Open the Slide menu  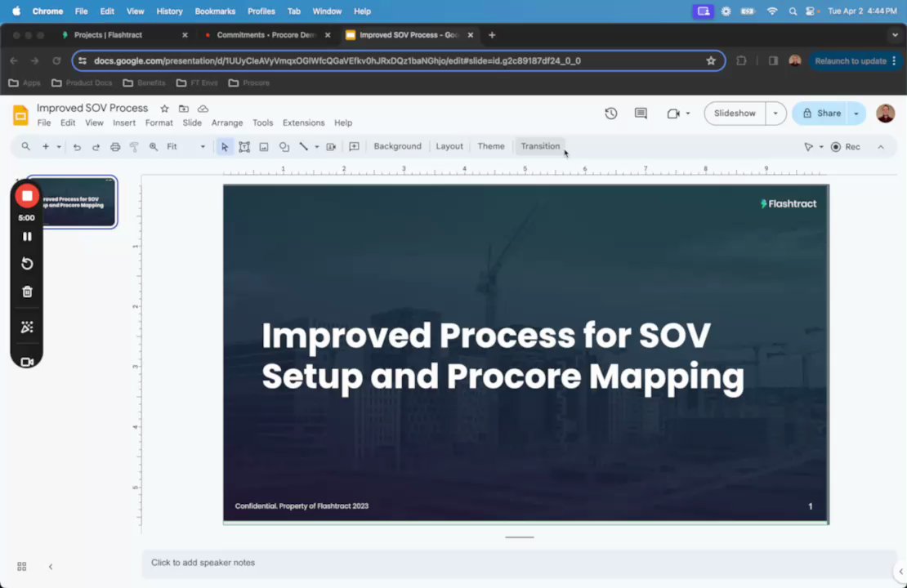point(192,122)
